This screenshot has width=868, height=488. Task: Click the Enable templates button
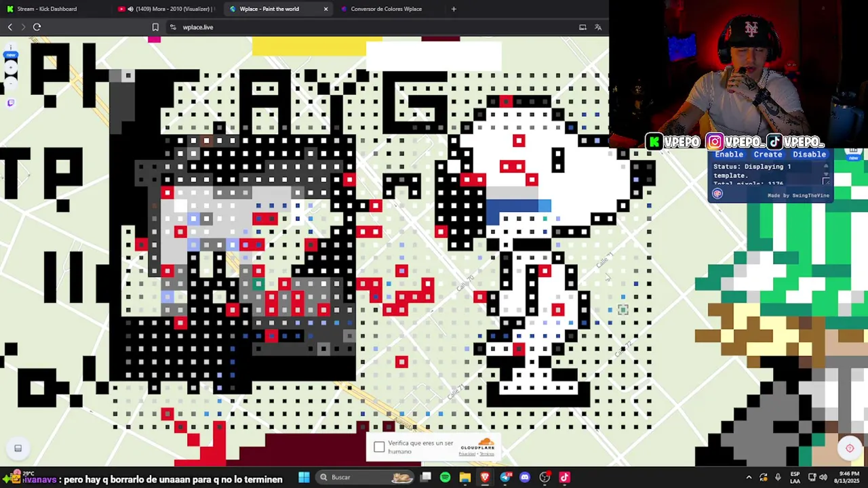click(x=729, y=154)
